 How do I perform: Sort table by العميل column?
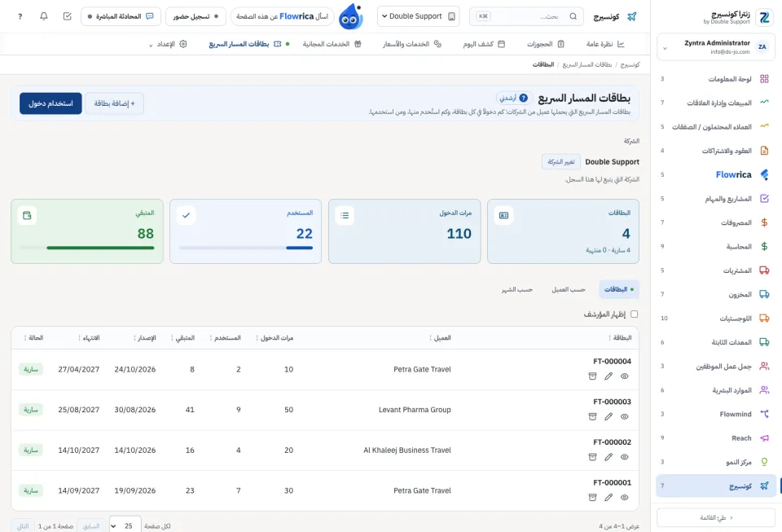tap(440, 337)
